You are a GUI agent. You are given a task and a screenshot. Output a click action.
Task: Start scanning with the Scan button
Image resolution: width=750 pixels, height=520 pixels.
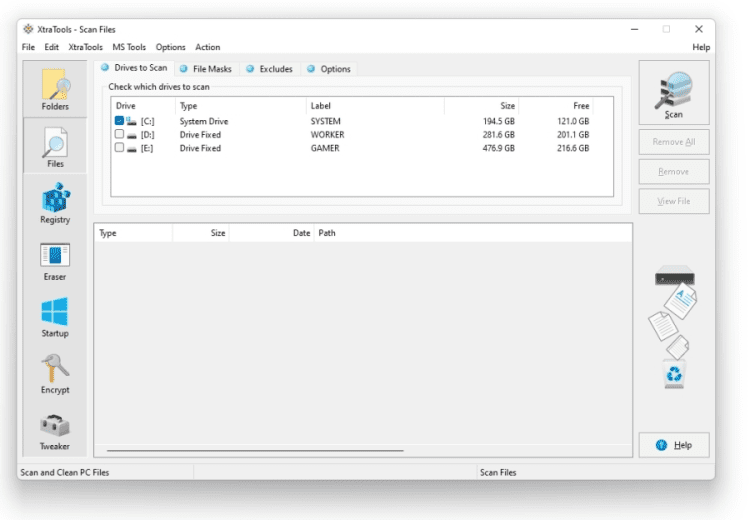[x=674, y=93]
